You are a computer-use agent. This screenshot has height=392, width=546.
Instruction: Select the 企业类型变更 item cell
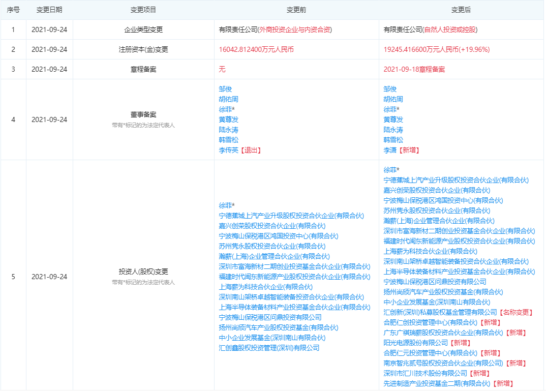pyautogui.click(x=143, y=29)
